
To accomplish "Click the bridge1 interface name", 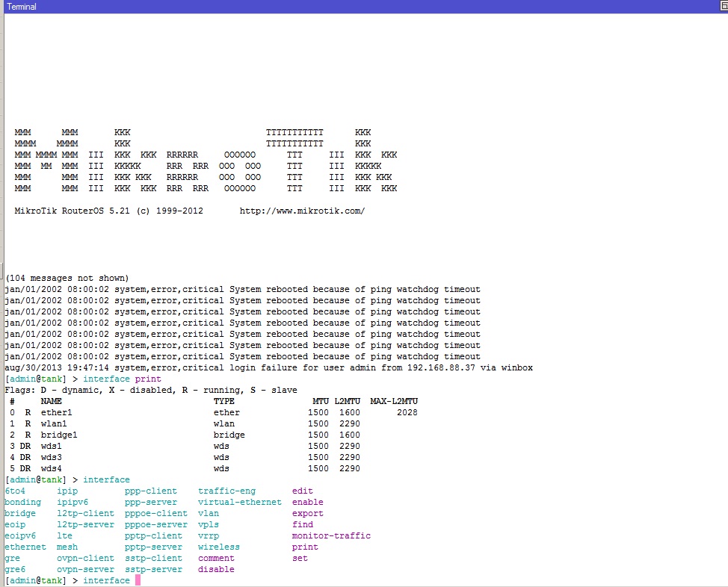I will coord(61,435).
